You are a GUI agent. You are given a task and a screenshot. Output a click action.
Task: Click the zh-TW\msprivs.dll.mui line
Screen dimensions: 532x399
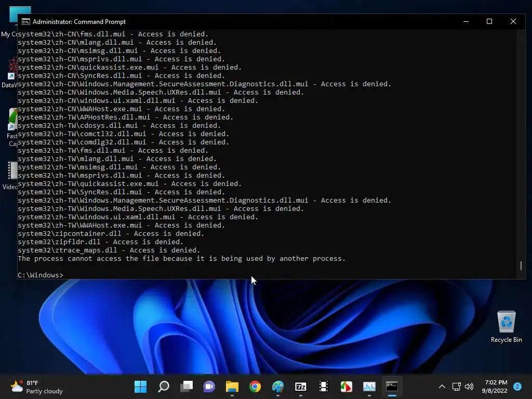pos(121,176)
